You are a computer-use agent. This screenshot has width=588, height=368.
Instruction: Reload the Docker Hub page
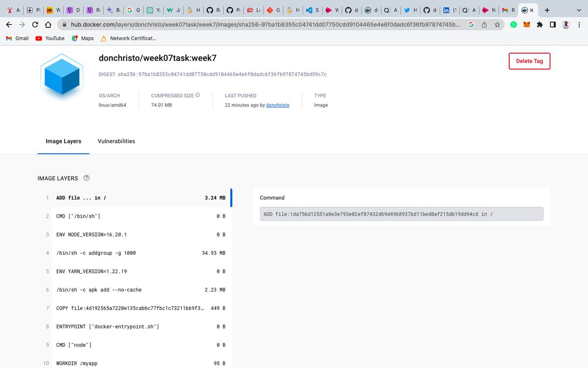[35, 25]
